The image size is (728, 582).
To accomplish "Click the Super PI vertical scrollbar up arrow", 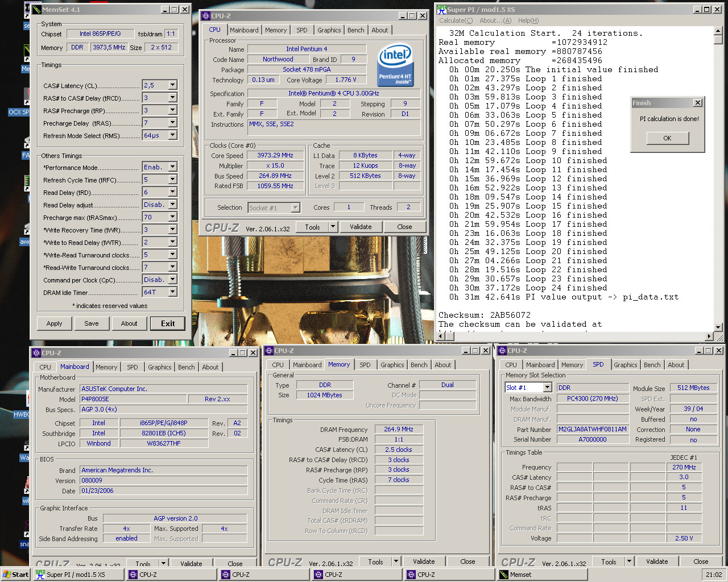I will click(718, 31).
